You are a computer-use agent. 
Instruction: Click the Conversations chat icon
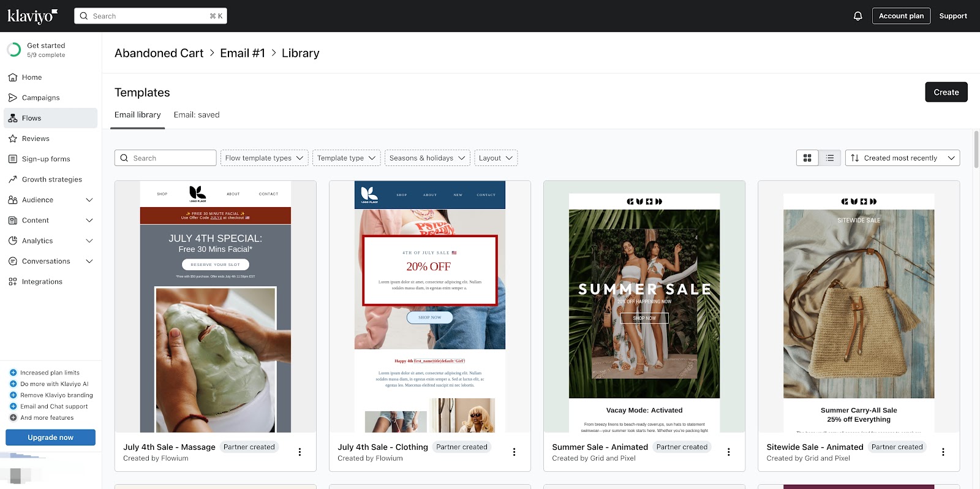pyautogui.click(x=13, y=261)
